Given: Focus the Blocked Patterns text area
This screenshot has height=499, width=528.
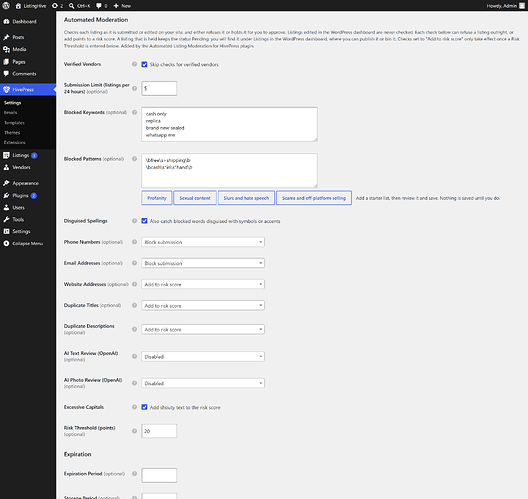Looking at the screenshot, I should [229, 171].
